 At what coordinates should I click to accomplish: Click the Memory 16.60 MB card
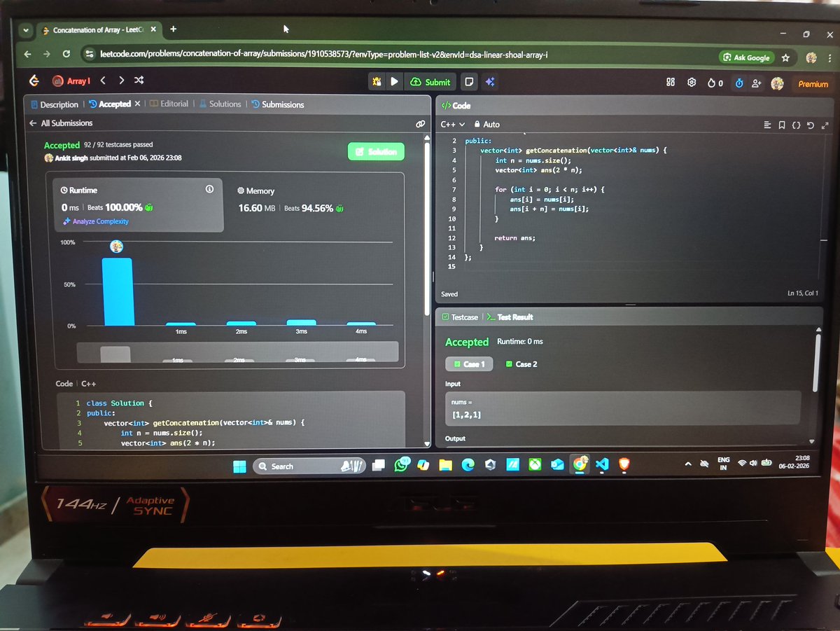click(290, 200)
